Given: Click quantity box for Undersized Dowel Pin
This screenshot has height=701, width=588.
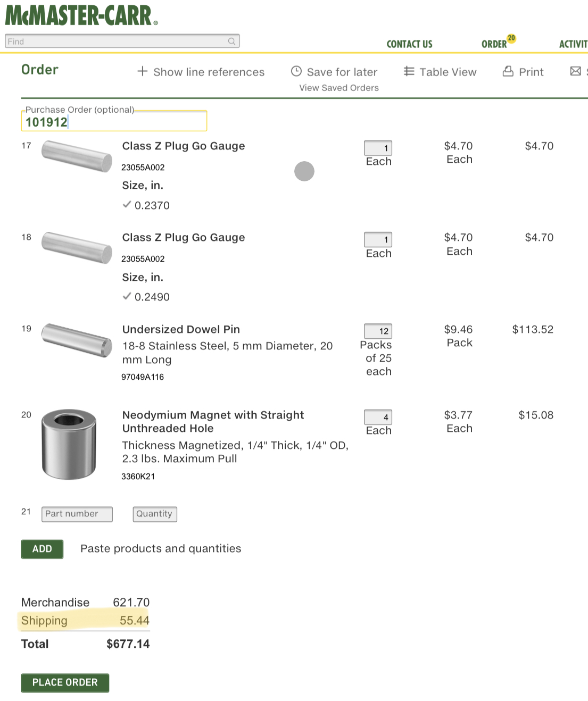Looking at the screenshot, I should tap(378, 331).
